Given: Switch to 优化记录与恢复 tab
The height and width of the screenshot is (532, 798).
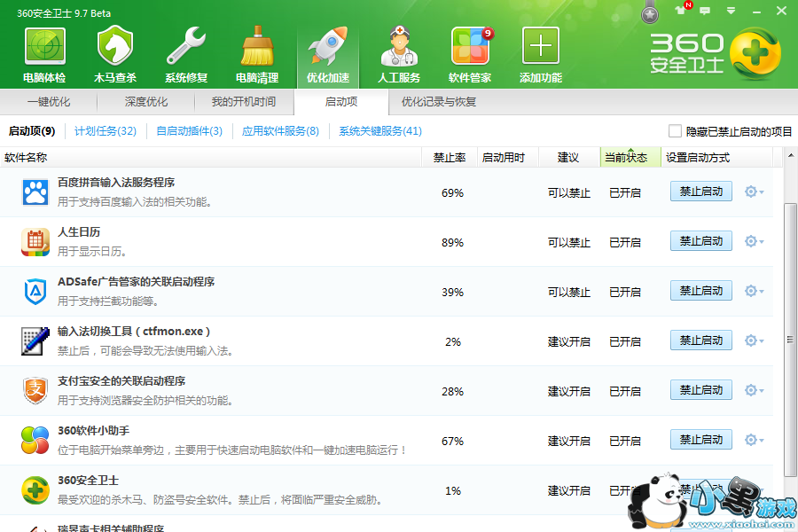Looking at the screenshot, I should click(x=439, y=102).
